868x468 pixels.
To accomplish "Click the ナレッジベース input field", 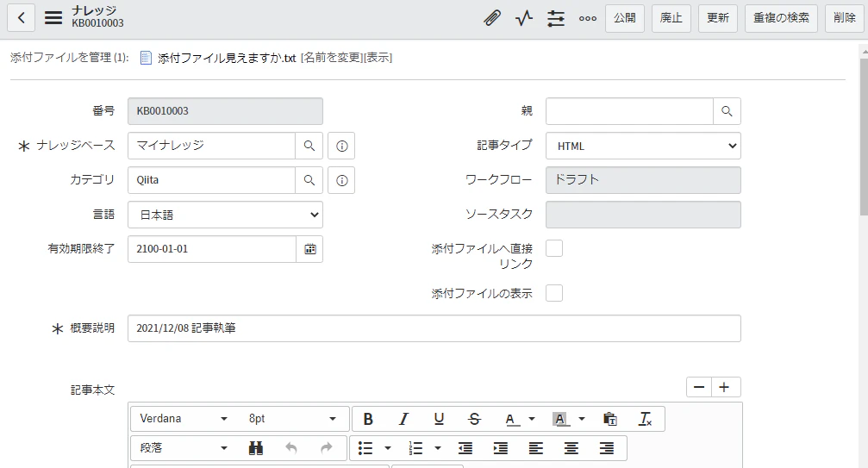I will point(211,146).
